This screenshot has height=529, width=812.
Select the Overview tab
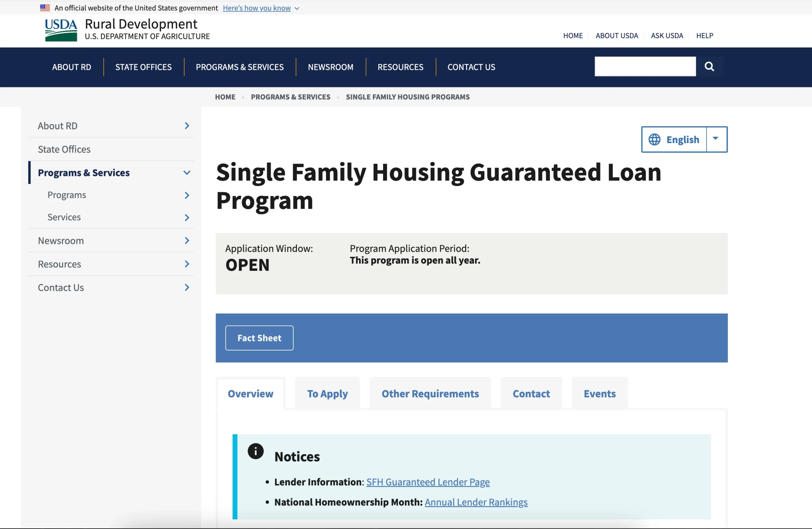point(250,393)
